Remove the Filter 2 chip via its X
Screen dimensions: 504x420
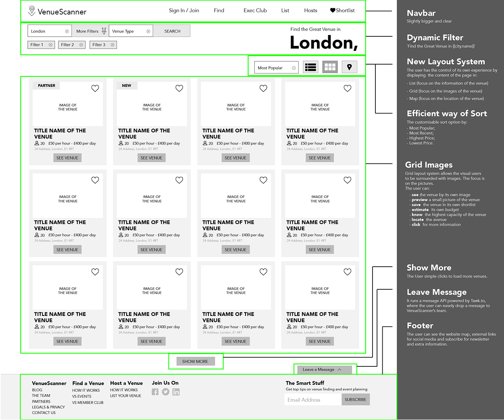[80, 45]
